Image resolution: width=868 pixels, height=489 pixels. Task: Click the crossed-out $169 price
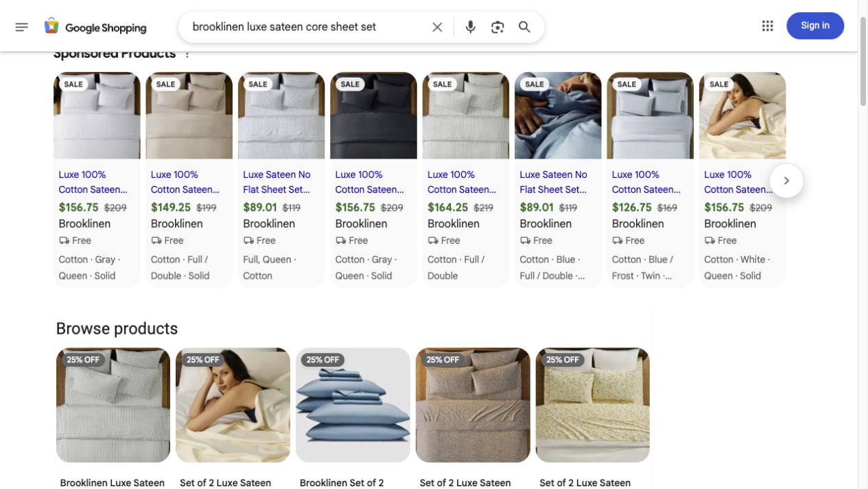click(668, 207)
